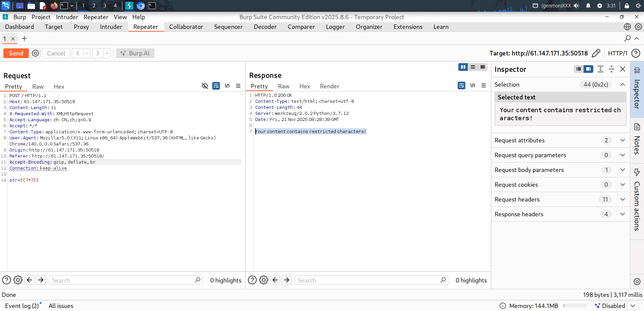Expand Request cookies section
Viewport: 644px width, 311px height.
pyautogui.click(x=623, y=184)
